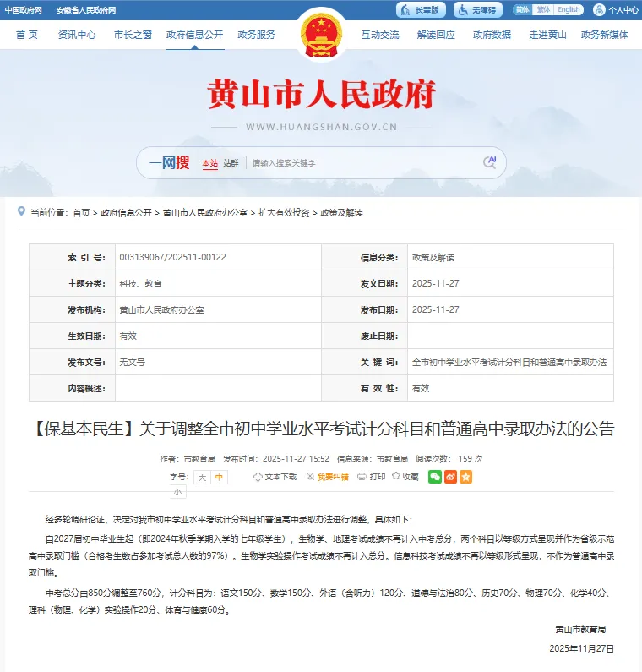This screenshot has height=672, width=642.
Task: Open the 市长之窗 menu
Action: pos(133,35)
